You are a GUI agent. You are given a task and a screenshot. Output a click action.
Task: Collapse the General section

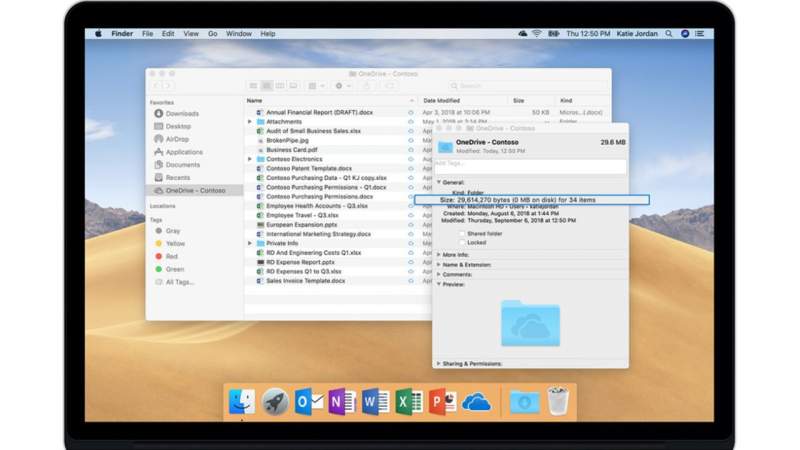(439, 182)
